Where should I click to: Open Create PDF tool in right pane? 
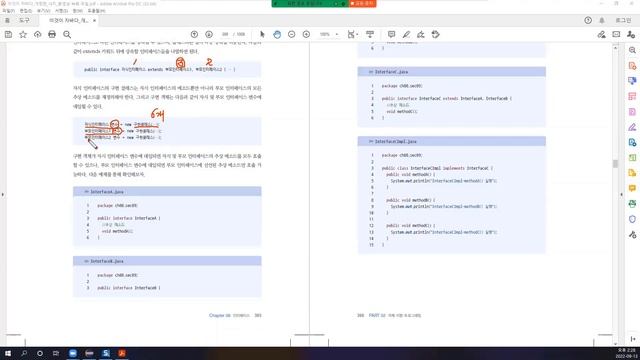632,66
